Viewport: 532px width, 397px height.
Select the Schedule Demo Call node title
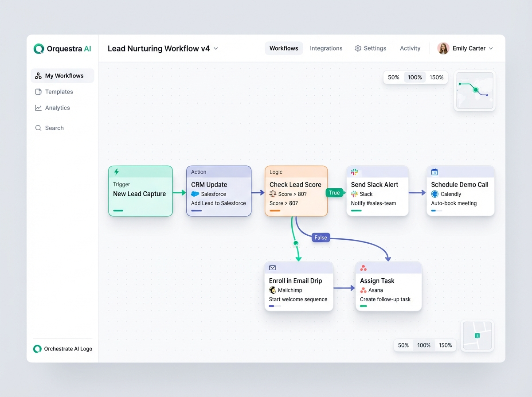click(x=460, y=185)
